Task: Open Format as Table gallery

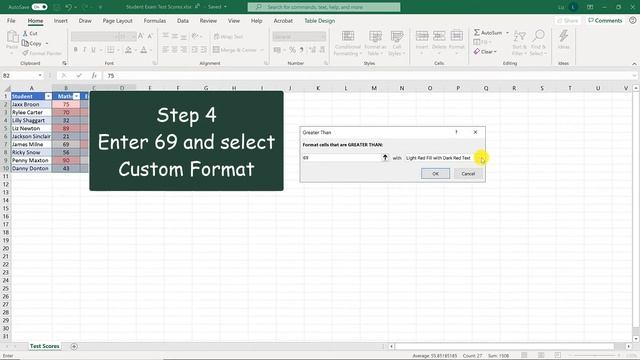Action: [x=375, y=42]
